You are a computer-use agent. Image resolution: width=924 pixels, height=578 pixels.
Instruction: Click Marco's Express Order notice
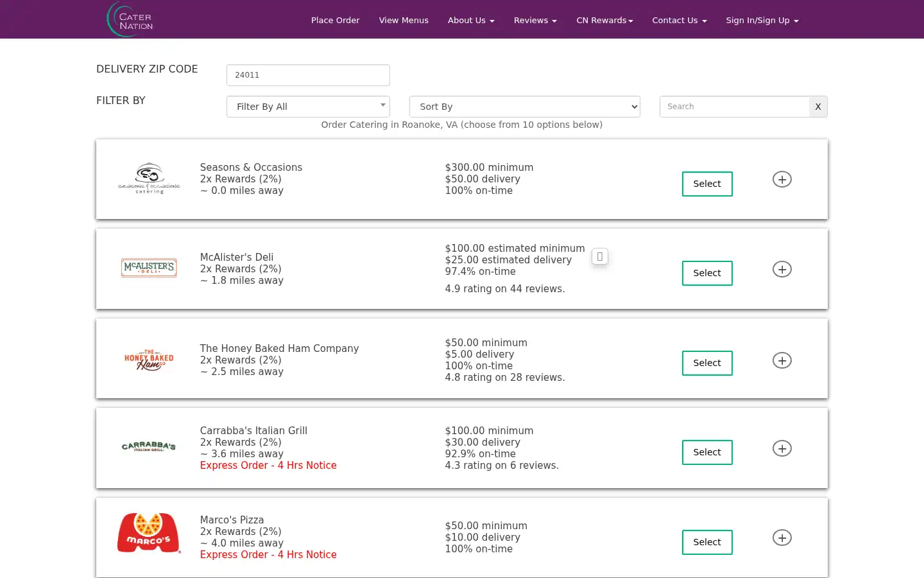(x=268, y=555)
